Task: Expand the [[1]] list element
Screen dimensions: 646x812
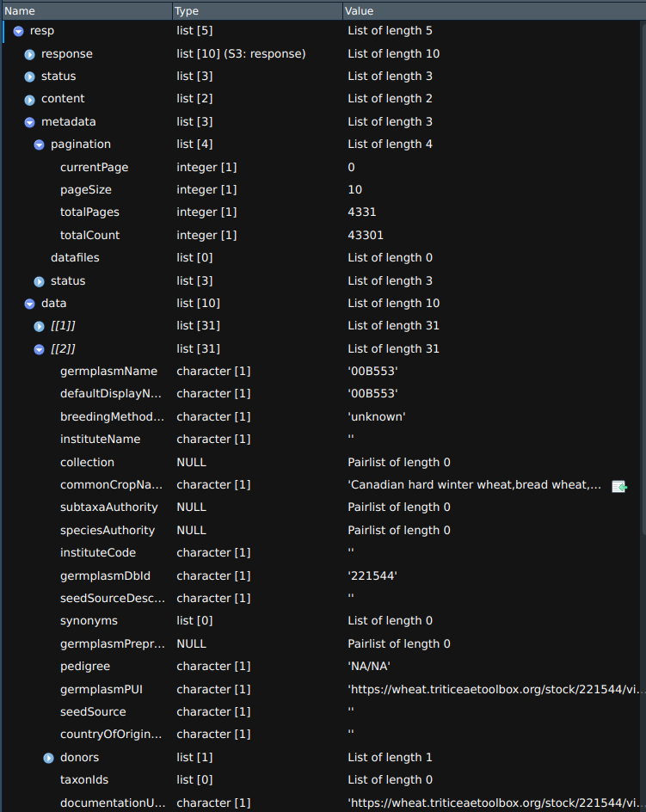Action: pos(39,326)
